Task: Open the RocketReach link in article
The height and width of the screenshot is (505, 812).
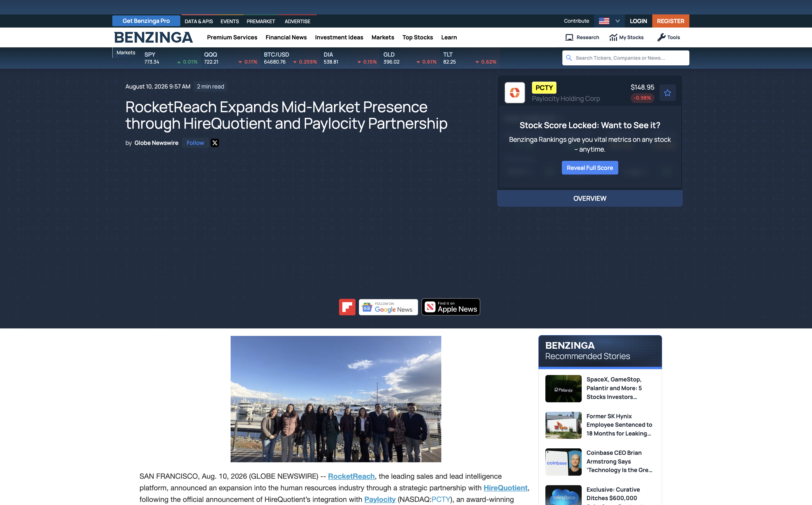Action: coord(351,476)
